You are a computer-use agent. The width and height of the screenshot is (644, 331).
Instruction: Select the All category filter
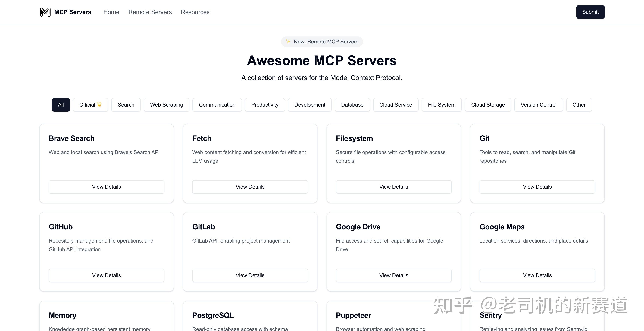[x=61, y=105]
